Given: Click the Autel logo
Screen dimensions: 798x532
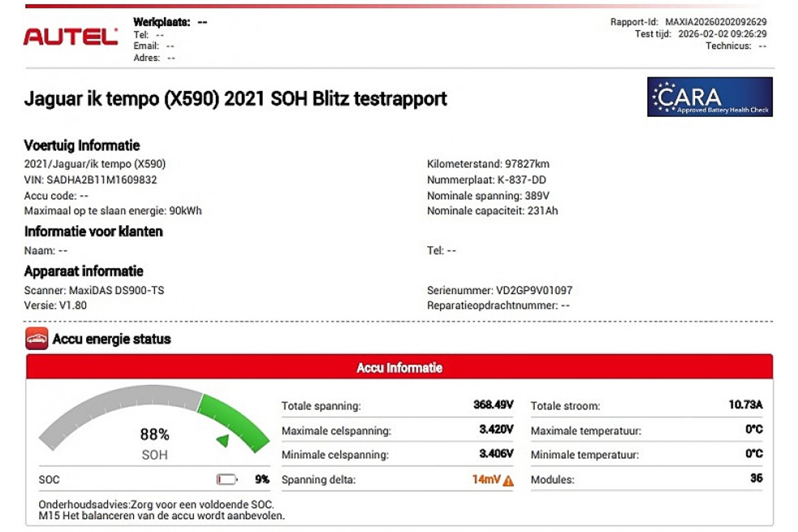Looking at the screenshot, I should pyautogui.click(x=70, y=37).
